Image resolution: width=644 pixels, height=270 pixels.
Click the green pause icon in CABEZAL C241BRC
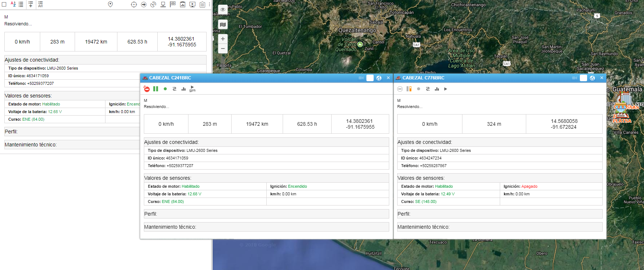click(155, 89)
